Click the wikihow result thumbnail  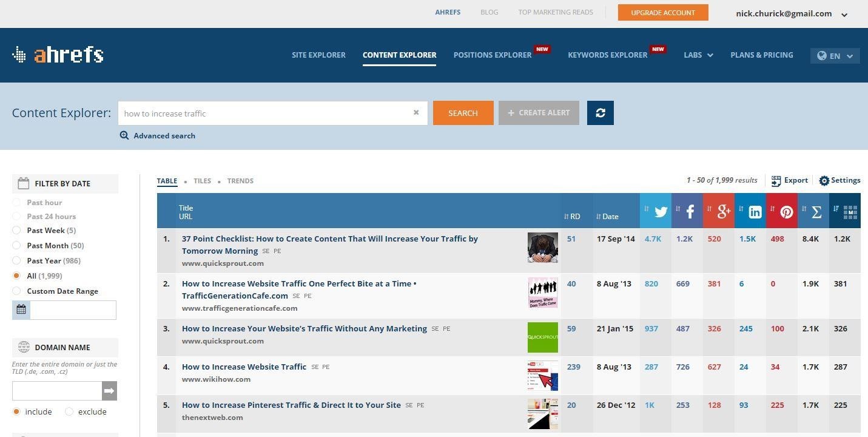click(542, 376)
